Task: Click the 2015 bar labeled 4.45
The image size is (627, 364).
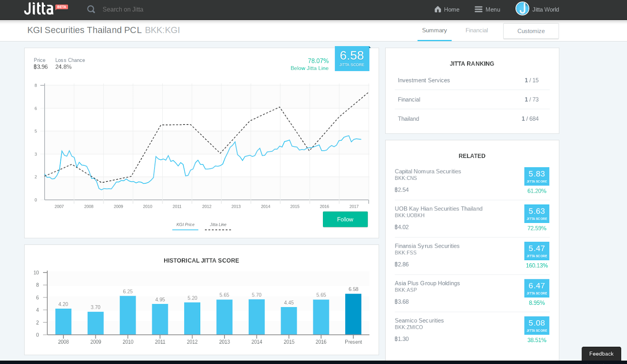Action: 289,321
